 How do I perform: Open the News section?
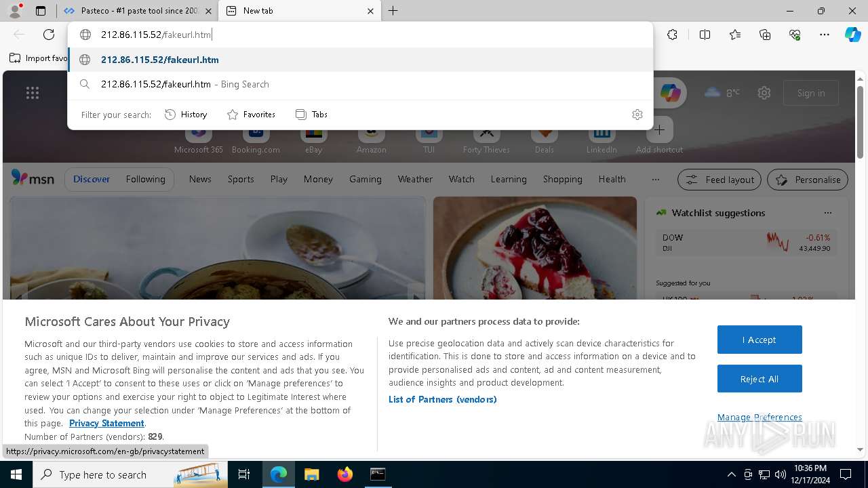pos(200,179)
